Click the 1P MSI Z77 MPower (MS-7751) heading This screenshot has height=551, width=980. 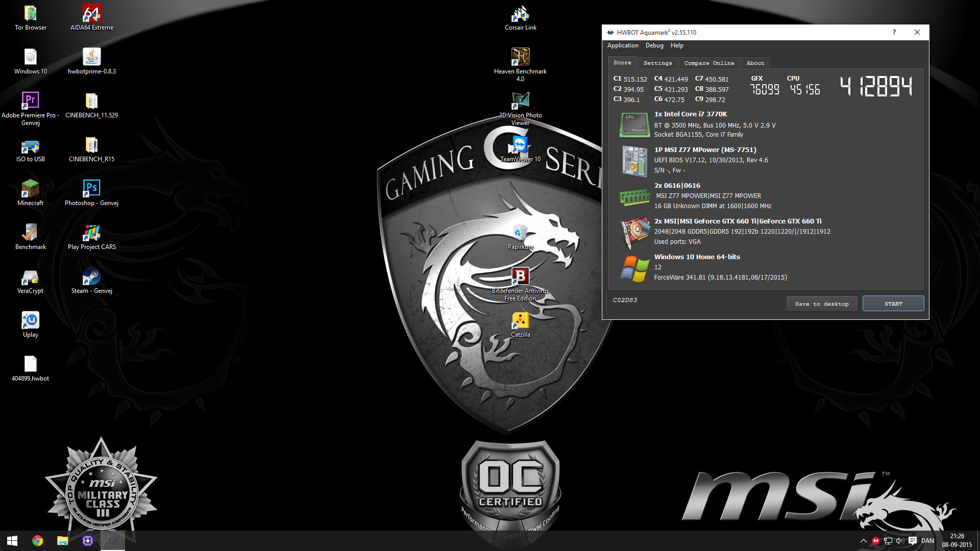(705, 150)
